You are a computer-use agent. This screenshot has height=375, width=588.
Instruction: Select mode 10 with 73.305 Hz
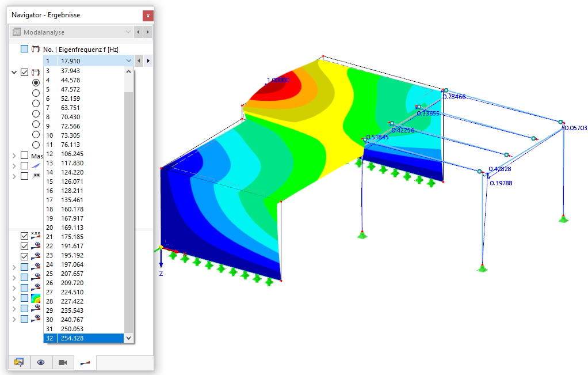pos(83,135)
